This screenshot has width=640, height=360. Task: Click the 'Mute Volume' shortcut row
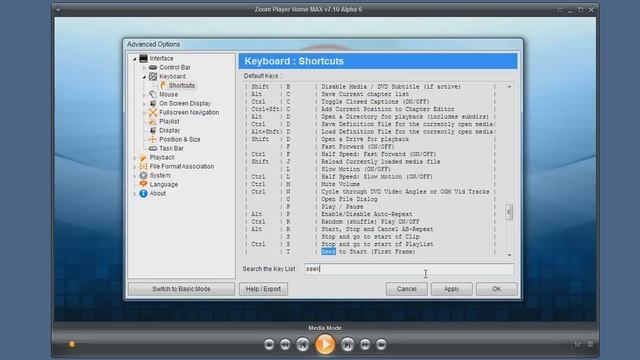370,184
